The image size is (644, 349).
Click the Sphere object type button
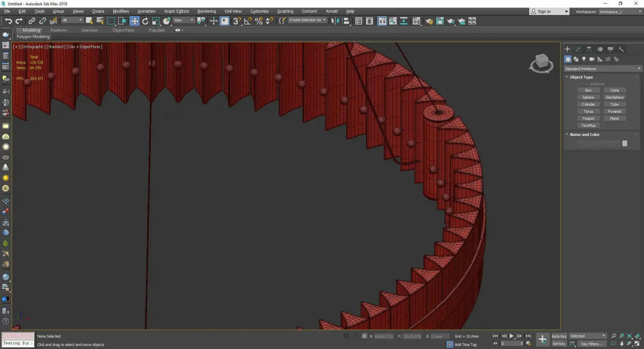(588, 97)
